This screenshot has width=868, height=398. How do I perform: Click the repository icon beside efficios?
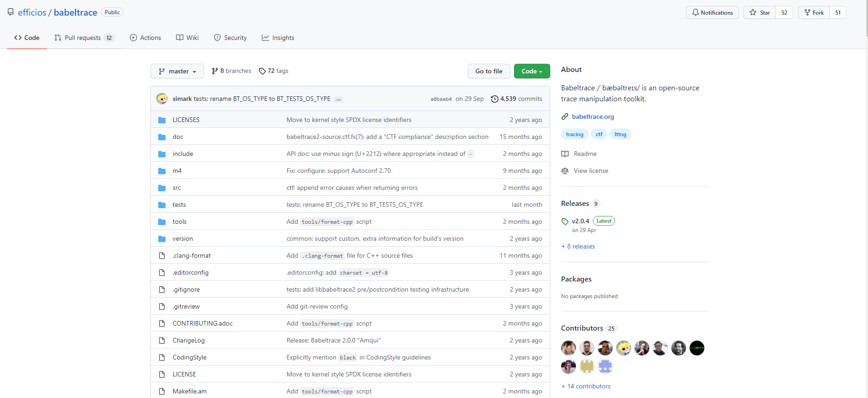coord(11,12)
